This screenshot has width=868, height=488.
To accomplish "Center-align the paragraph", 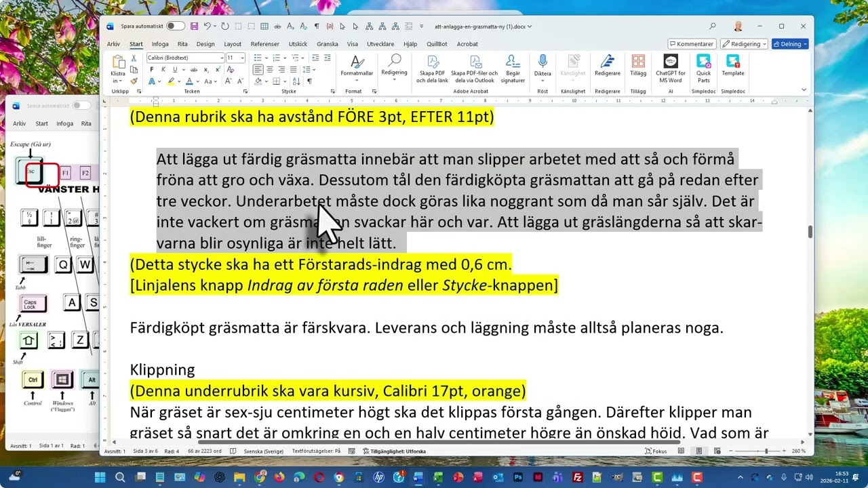I will (x=270, y=69).
